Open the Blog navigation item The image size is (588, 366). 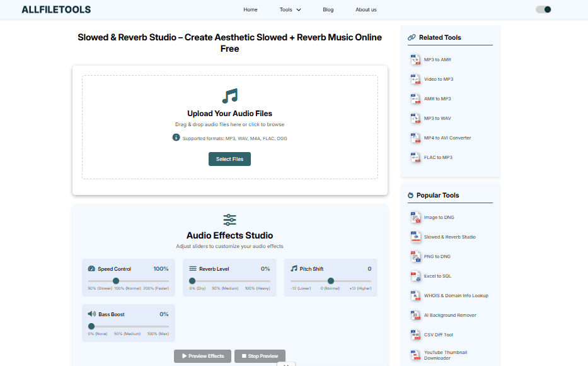pos(328,9)
